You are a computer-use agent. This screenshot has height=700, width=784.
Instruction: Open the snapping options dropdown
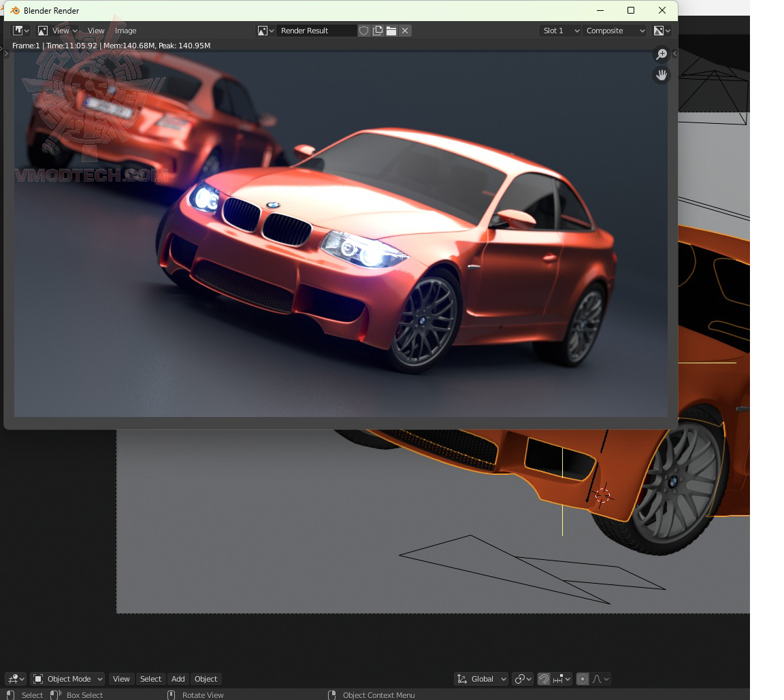(561, 678)
